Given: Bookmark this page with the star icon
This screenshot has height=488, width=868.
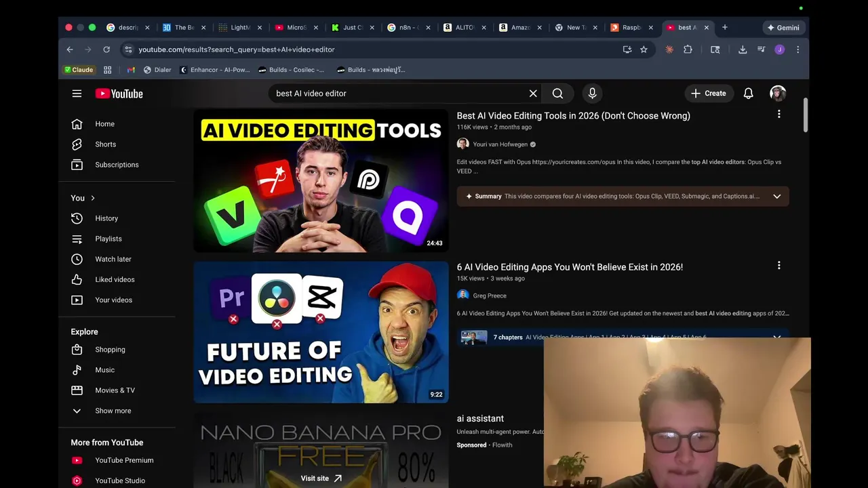Looking at the screenshot, I should coord(644,49).
